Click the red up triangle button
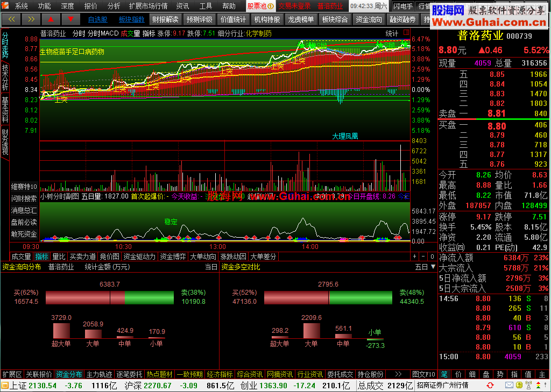This screenshot has height=392, width=551. tap(51, 19)
